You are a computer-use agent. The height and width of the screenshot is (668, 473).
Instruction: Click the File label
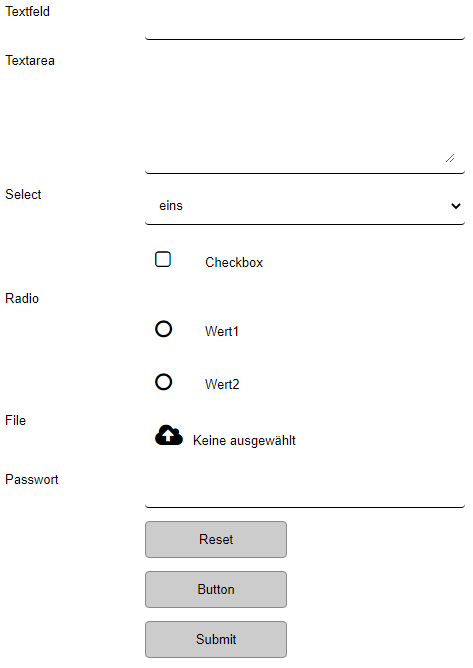pyautogui.click(x=15, y=420)
